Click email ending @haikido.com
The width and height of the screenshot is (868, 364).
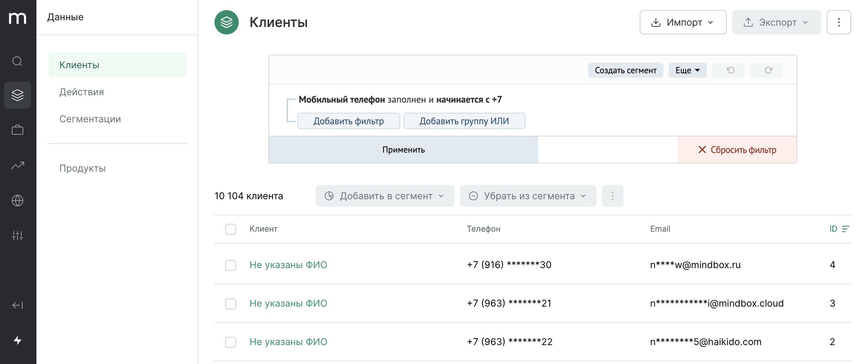[x=705, y=342]
